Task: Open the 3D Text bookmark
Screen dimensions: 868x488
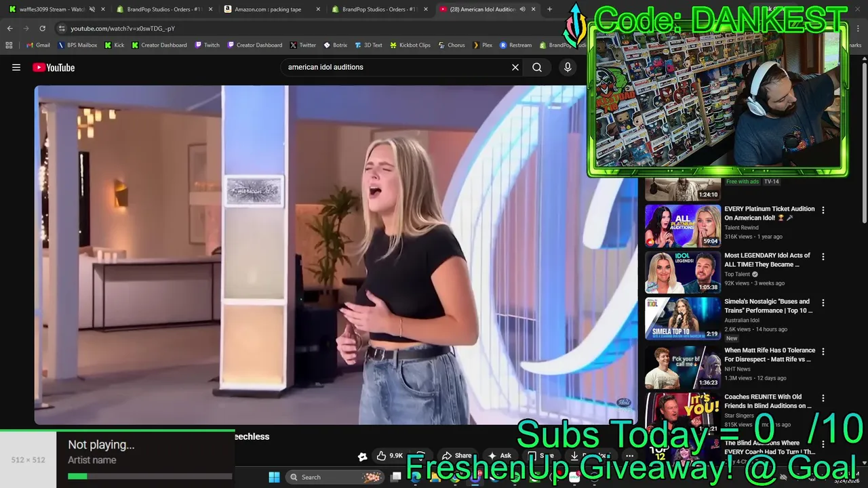Action: [x=368, y=45]
